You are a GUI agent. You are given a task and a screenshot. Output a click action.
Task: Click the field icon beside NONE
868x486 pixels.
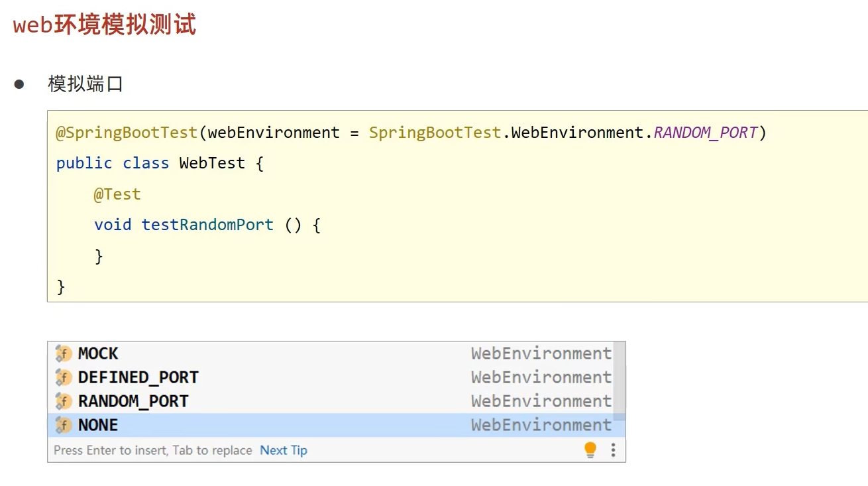(x=63, y=425)
